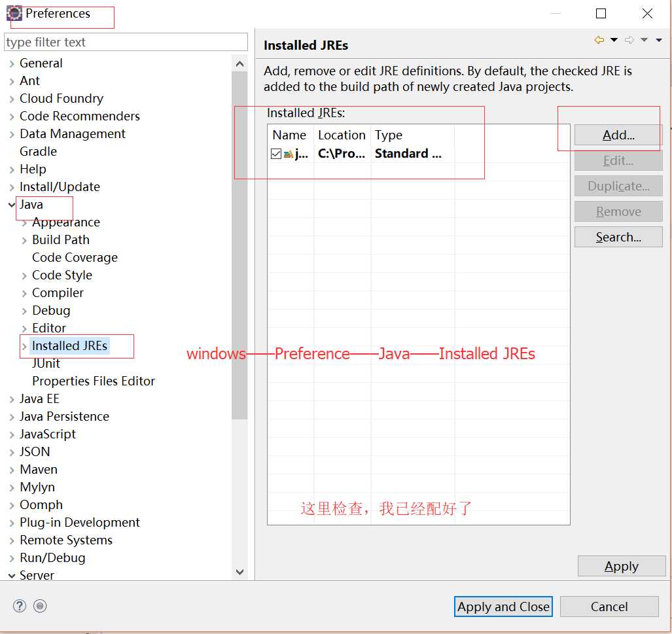Click the Search... button
Screen dimensions: 672x634
(x=618, y=237)
